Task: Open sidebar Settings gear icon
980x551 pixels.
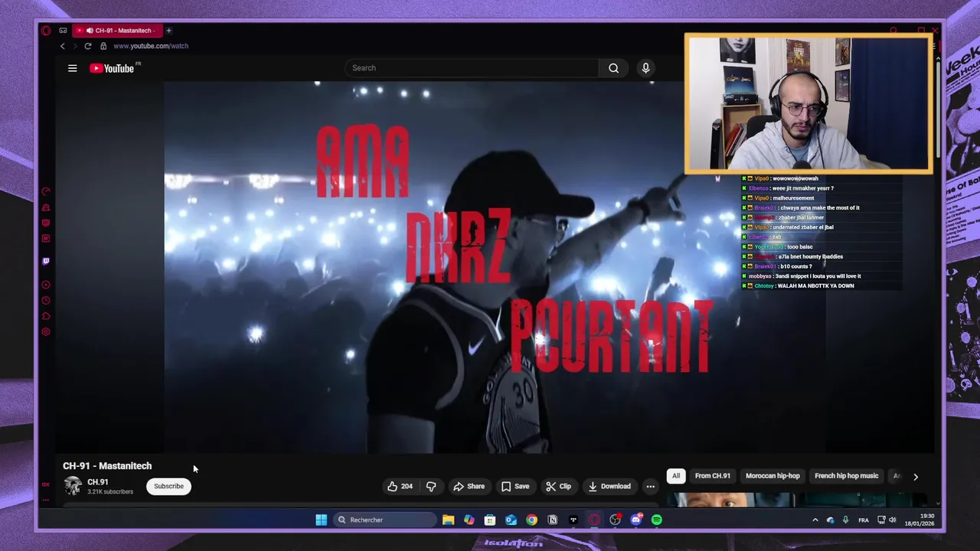Action: click(x=46, y=332)
